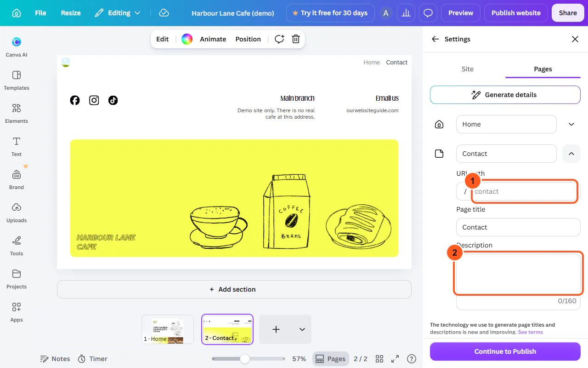Click the Generate details button
Screen dimensions: 588x368
[x=505, y=95]
